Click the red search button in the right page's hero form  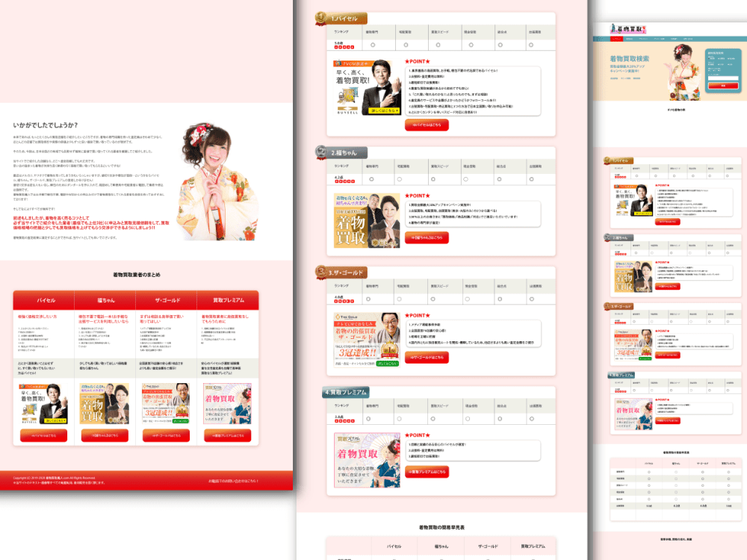[722, 86]
